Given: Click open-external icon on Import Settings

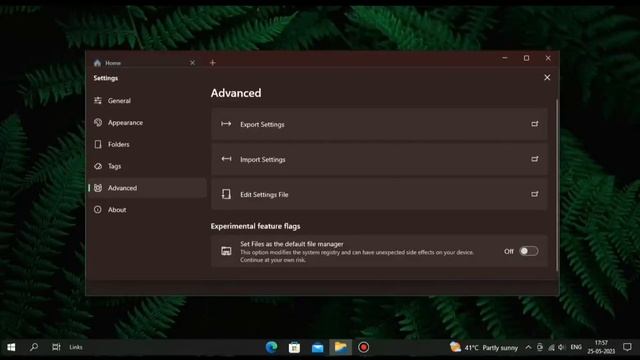Looking at the screenshot, I should click(x=535, y=159).
